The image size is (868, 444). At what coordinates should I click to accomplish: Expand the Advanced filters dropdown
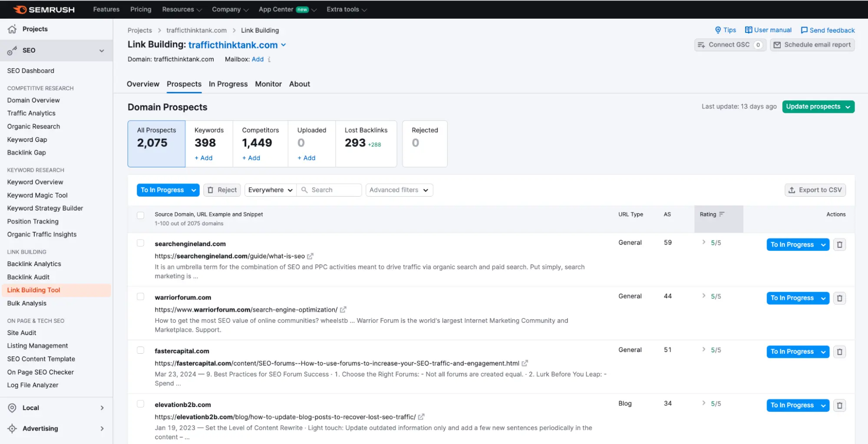coord(399,190)
